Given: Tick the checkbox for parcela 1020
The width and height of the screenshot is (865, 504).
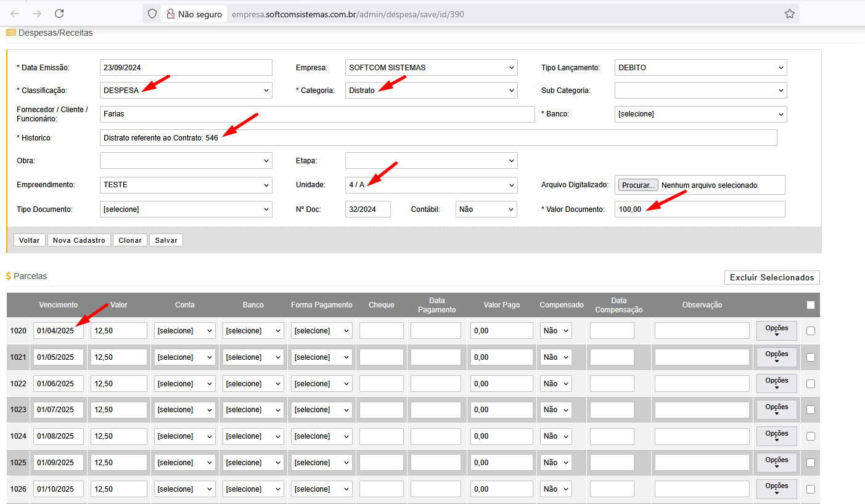Looking at the screenshot, I should [810, 331].
